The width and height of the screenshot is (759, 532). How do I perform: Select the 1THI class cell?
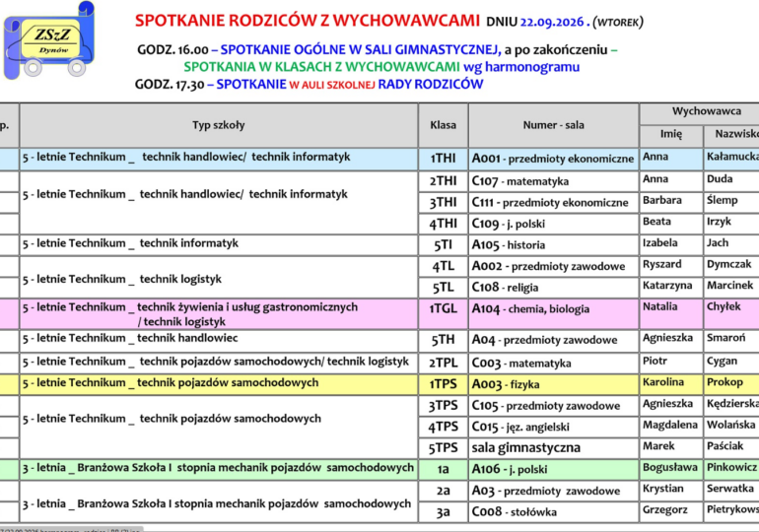tap(443, 160)
